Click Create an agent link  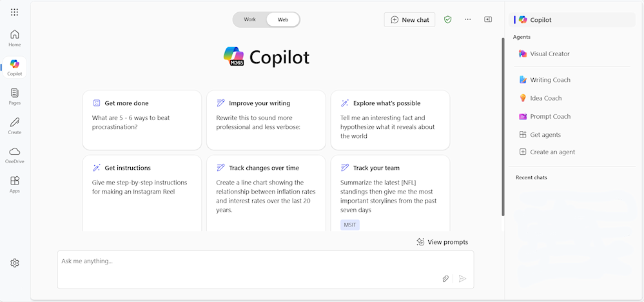click(x=552, y=152)
